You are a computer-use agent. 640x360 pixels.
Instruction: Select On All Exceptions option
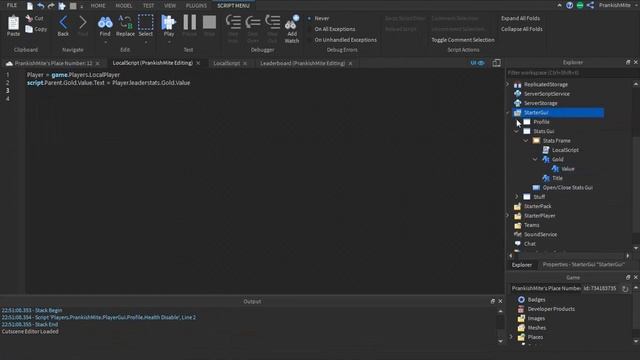[x=335, y=29]
